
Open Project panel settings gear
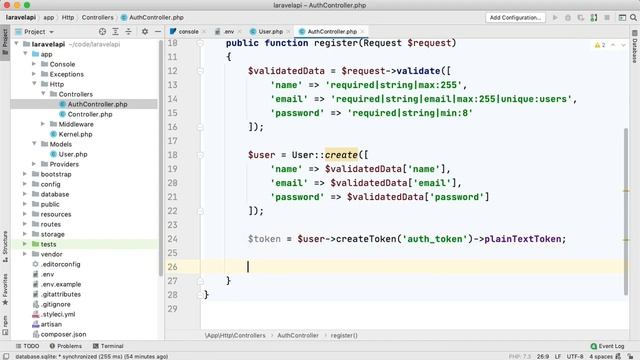tap(145, 31)
